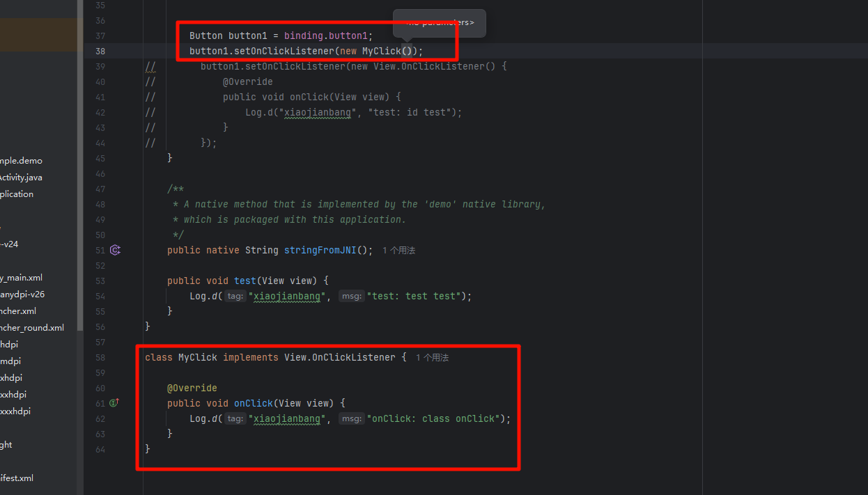Open the y_main.xml layout file
The image size is (868, 495).
22,278
